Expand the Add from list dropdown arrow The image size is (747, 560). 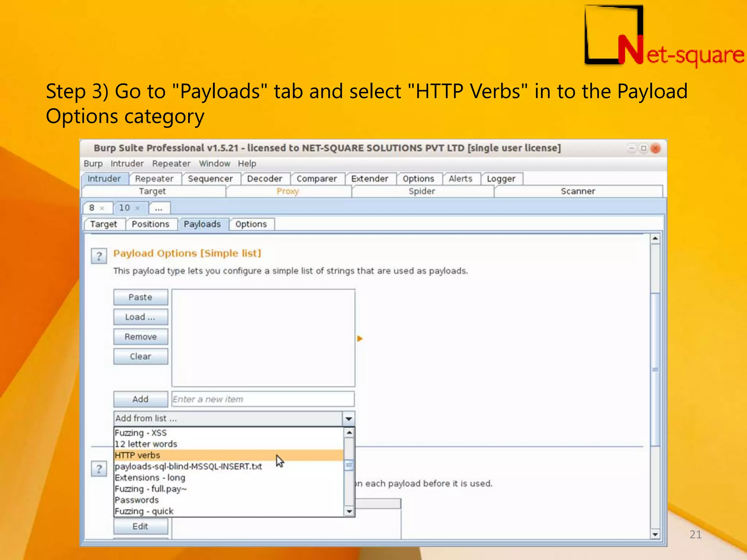[x=349, y=419]
